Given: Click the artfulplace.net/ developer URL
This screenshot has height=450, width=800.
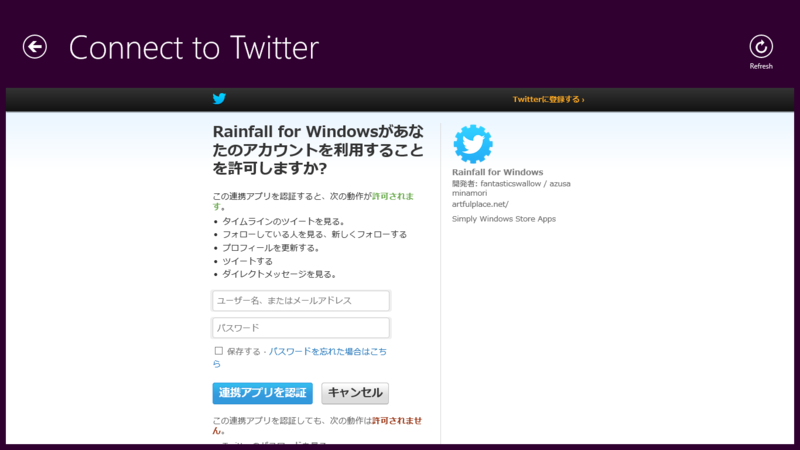Looking at the screenshot, I should pos(480,204).
